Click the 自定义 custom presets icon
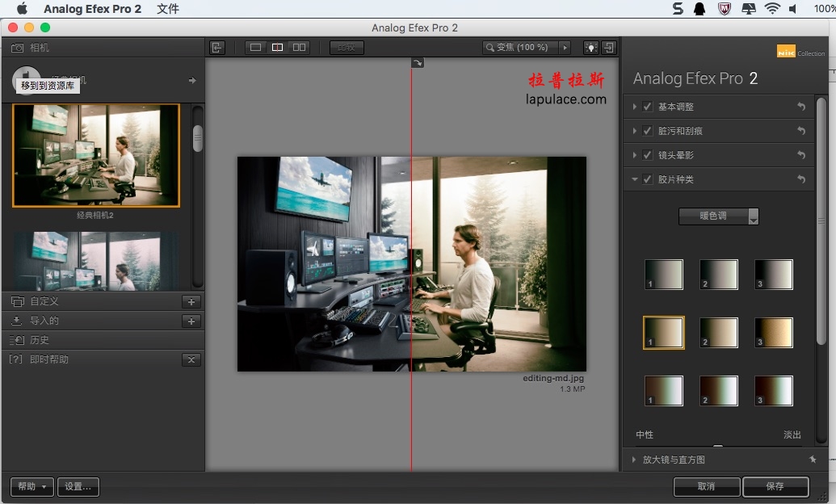This screenshot has width=836, height=504. point(18,301)
